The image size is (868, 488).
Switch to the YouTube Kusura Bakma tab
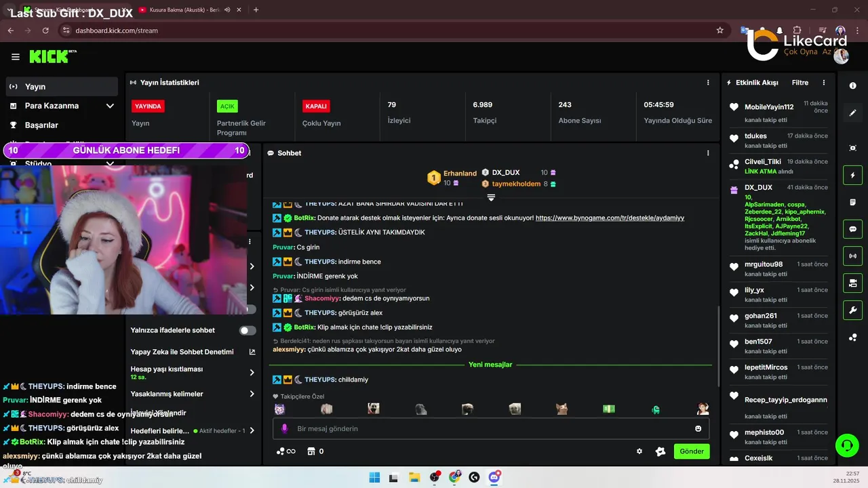pyautogui.click(x=183, y=10)
